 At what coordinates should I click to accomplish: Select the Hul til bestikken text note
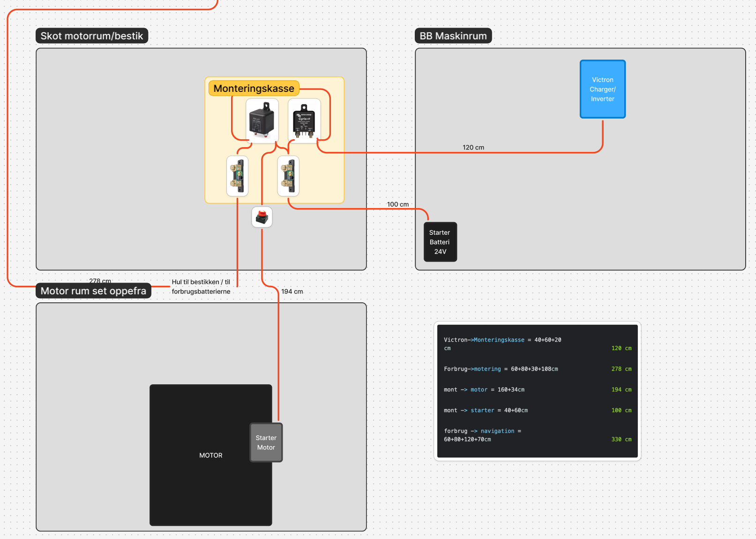pos(201,287)
